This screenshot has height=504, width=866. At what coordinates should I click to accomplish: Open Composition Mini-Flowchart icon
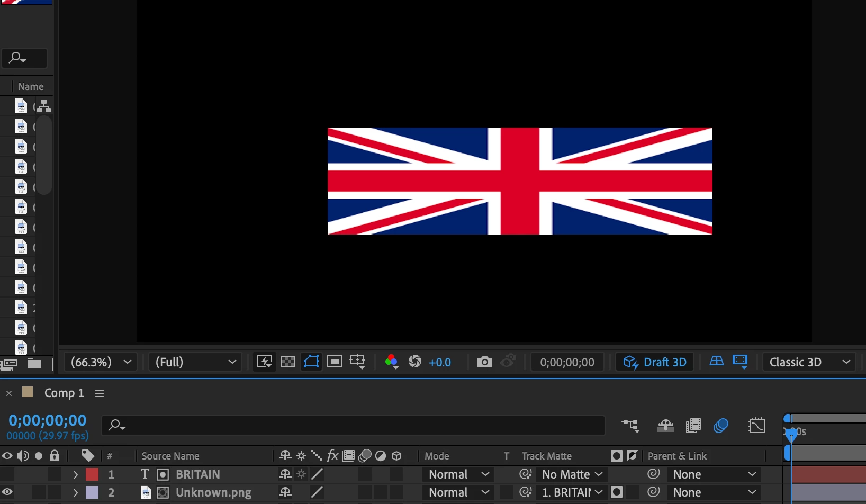coord(630,425)
